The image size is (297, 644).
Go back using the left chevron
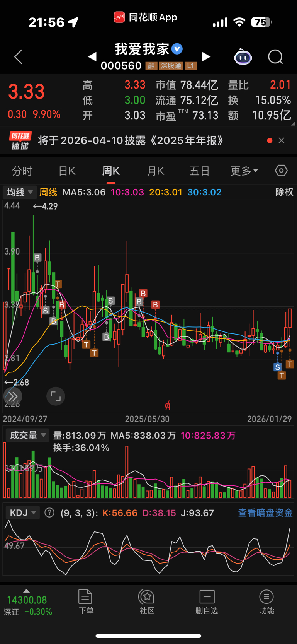click(x=18, y=57)
